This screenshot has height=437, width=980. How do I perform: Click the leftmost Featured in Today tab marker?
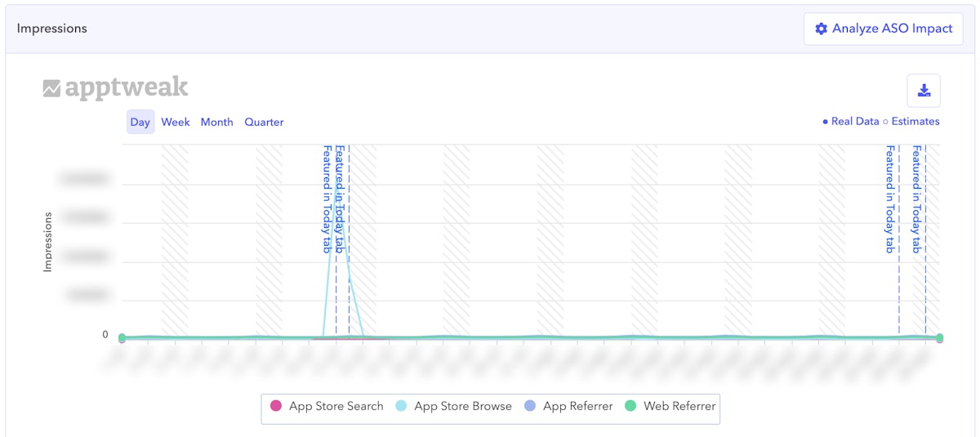point(327,199)
